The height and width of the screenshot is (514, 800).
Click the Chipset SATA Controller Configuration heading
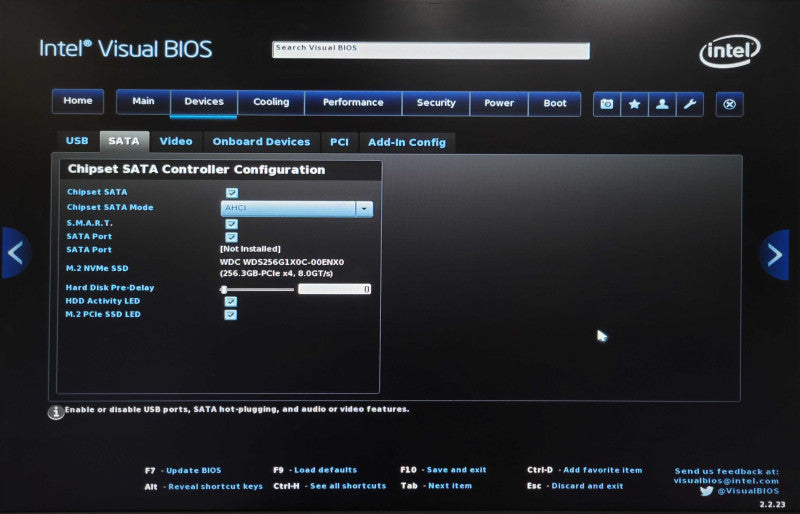[196, 169]
